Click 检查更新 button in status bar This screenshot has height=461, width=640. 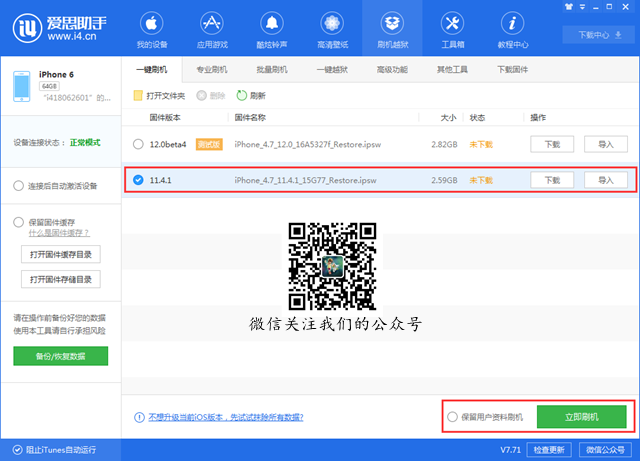pos(549,450)
